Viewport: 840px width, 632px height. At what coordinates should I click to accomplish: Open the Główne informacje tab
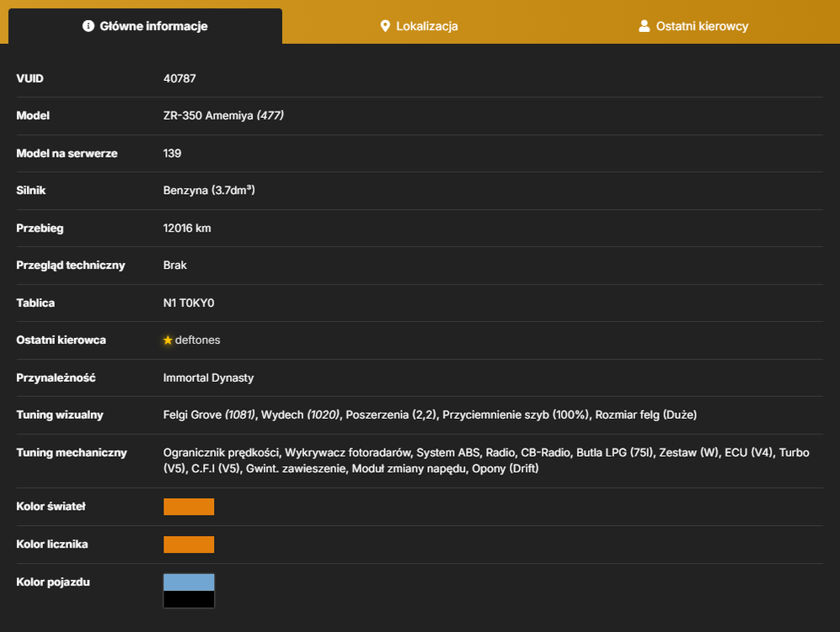coord(145,26)
